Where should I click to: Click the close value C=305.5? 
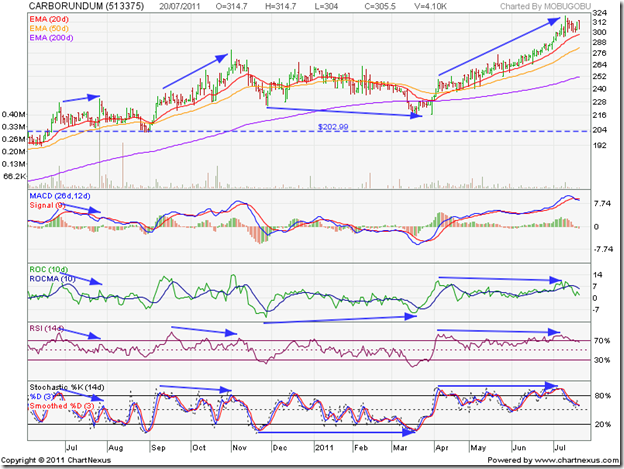click(x=380, y=6)
